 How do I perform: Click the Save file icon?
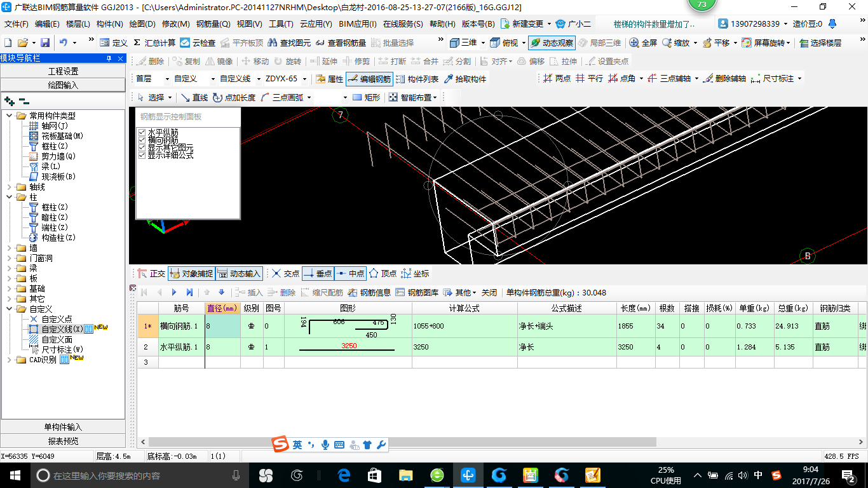pos(45,43)
